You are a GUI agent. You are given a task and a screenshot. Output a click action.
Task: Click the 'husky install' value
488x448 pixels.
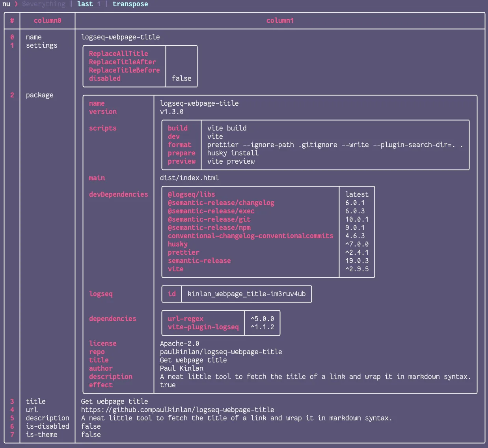[x=233, y=153]
